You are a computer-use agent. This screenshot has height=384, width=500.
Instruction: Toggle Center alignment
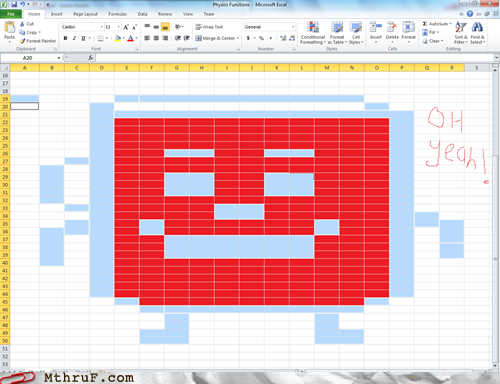156,38
